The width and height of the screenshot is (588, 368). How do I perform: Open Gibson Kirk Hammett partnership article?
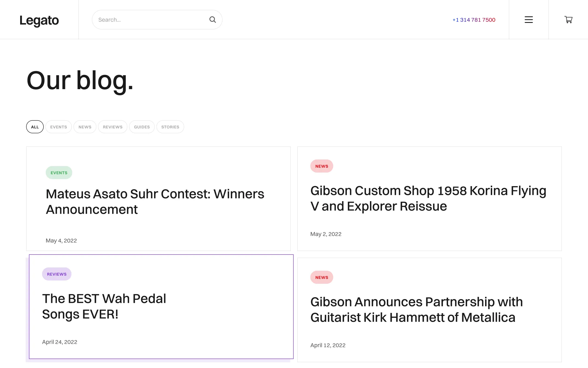[x=416, y=310]
